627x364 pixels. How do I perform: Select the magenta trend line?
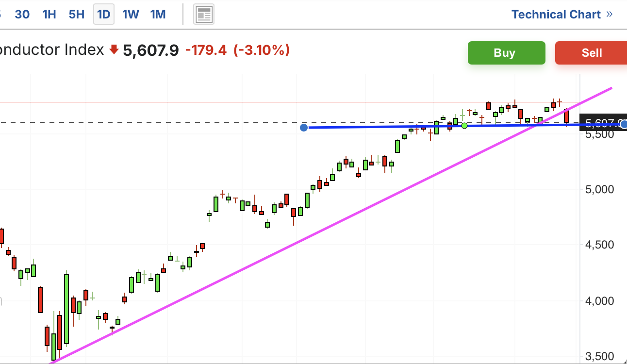pos(331,225)
